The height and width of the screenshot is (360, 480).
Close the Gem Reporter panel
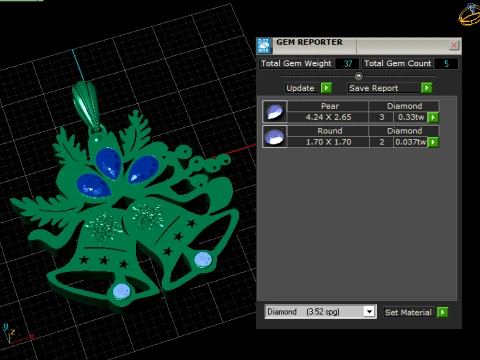[x=454, y=45]
